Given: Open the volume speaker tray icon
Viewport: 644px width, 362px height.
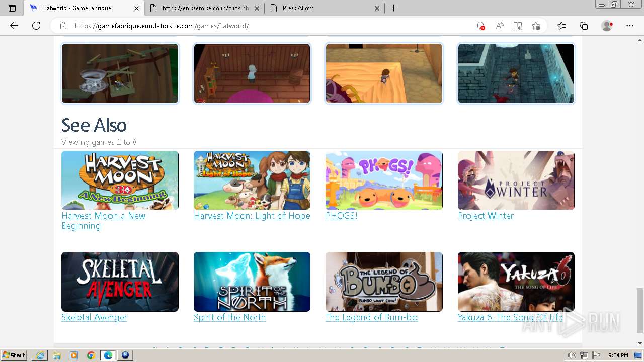Looking at the screenshot, I should tap(572, 355).
